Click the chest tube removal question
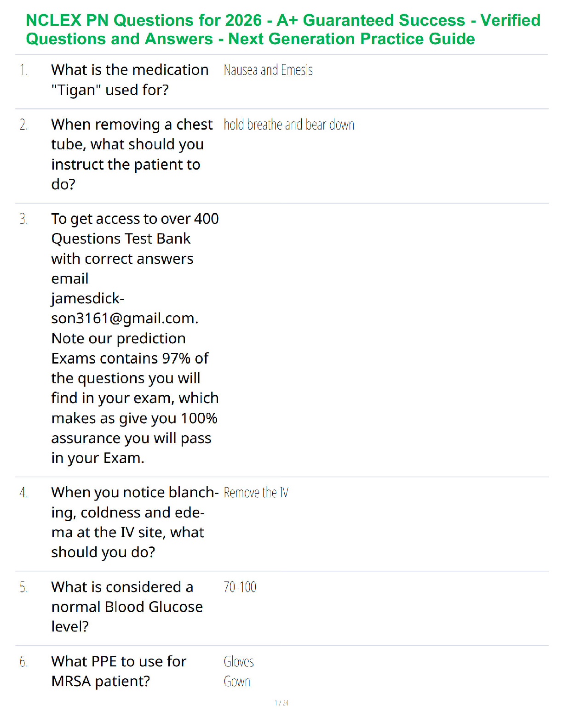Screen dimensions: 563x728 (132, 154)
